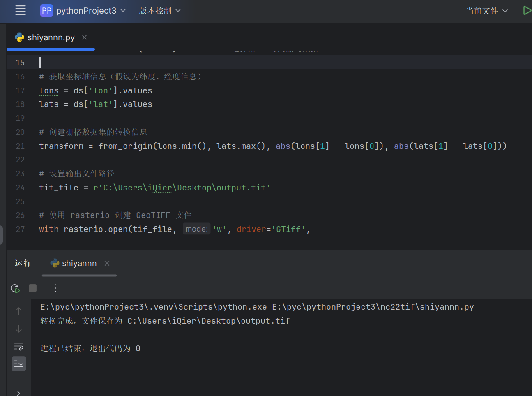Screen dimensions: 532x396
Task: Run the current file with green arrow
Action: click(x=527, y=11)
